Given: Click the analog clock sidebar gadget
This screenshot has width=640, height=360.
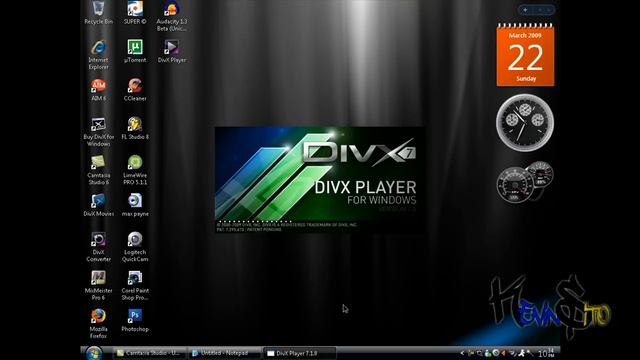Looking at the screenshot, I should coord(525,122).
